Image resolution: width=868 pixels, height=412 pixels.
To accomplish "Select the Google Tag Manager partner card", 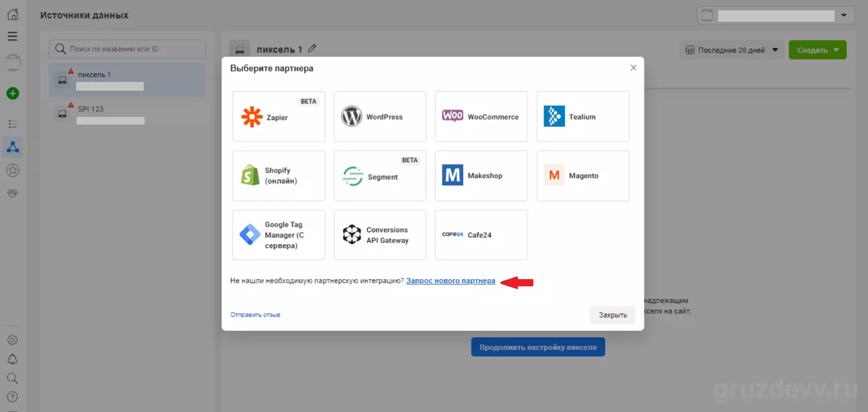I will click(279, 235).
